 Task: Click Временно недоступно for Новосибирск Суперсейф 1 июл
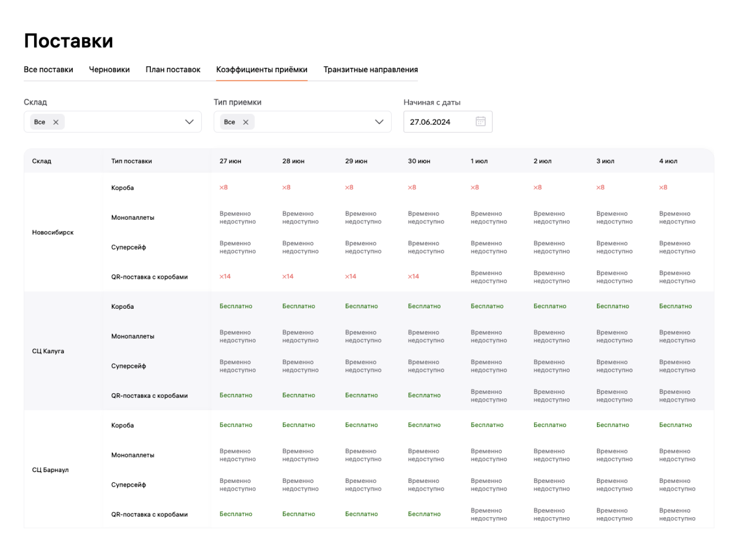pos(489,247)
